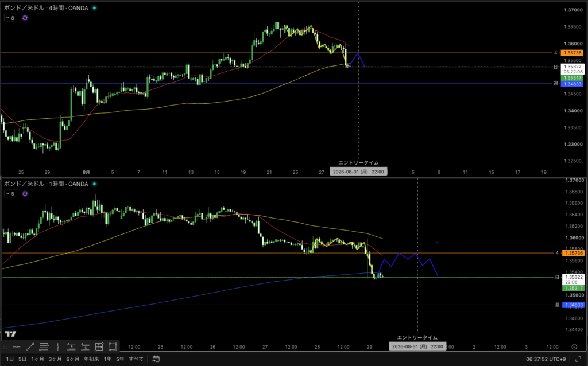Select the horizontal line drawing tool
The image size is (588, 366).
point(17,347)
